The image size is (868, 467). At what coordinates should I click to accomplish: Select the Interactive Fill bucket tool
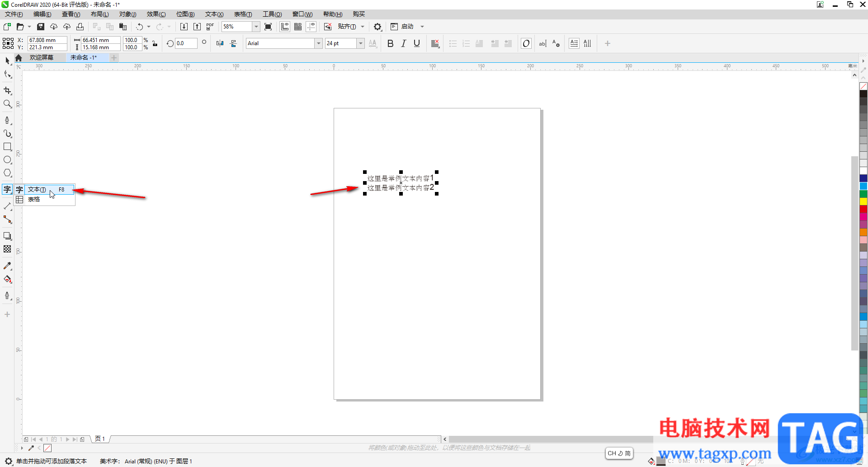(x=7, y=279)
